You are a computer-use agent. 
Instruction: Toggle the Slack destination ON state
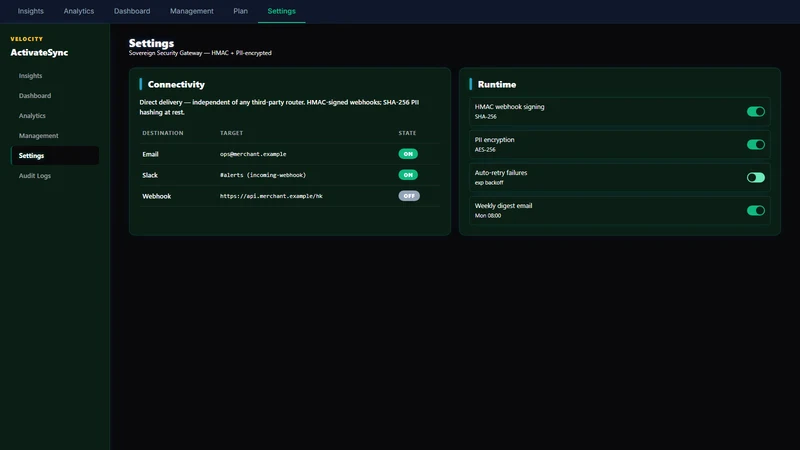408,174
